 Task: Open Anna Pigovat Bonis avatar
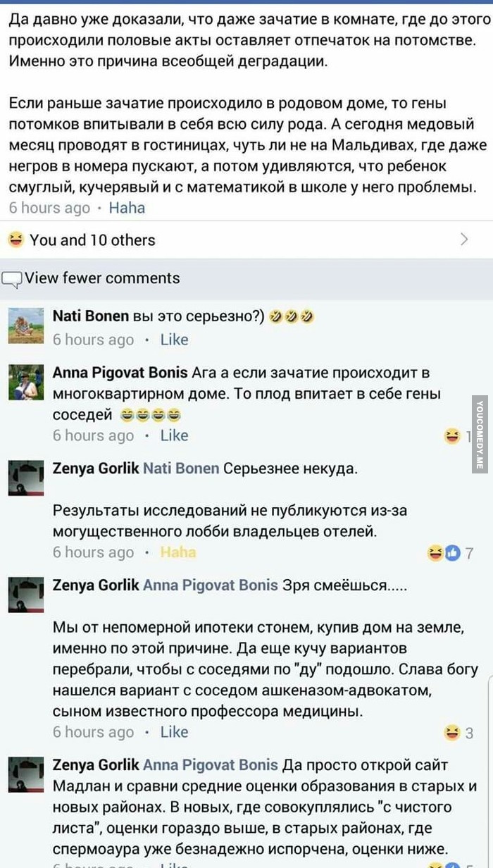26,382
